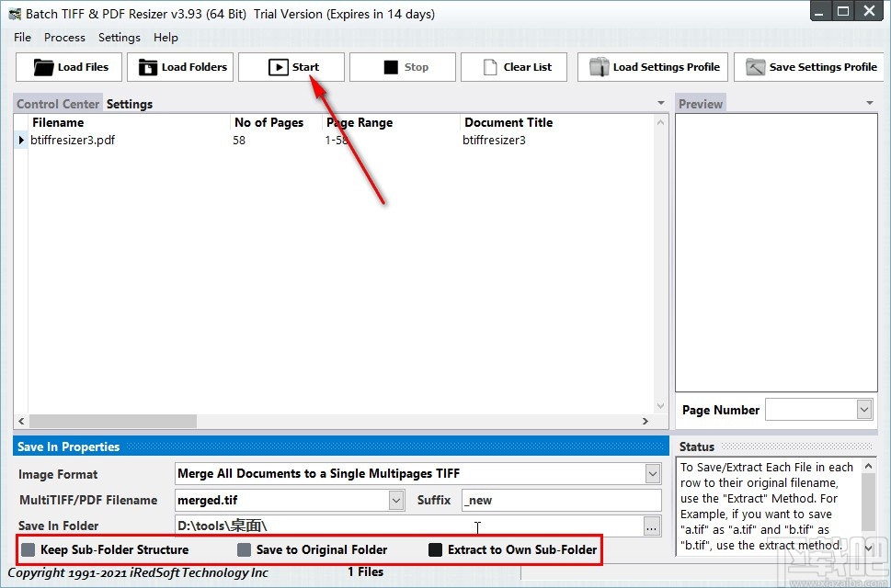Viewport: 891px width, 588px height.
Task: Click the Load Files folder icon
Action: coord(44,66)
